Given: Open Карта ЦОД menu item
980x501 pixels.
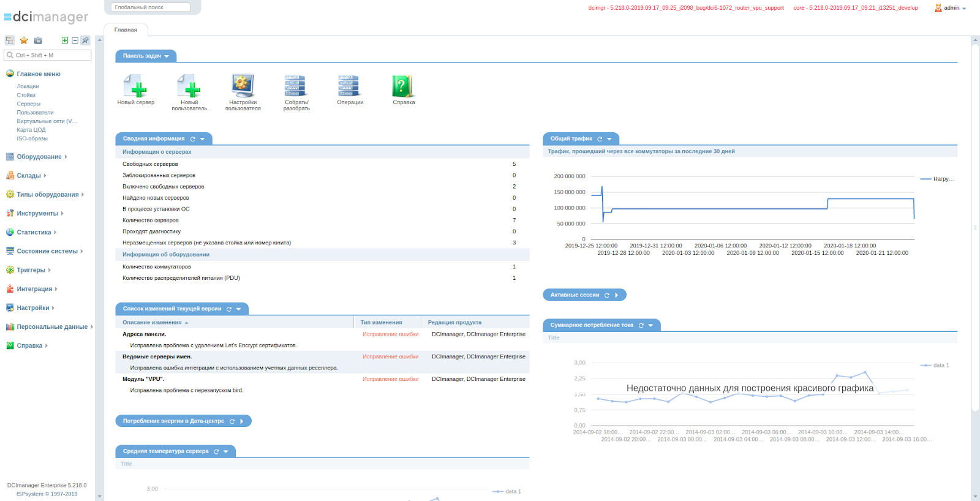Looking at the screenshot, I should click(31, 130).
